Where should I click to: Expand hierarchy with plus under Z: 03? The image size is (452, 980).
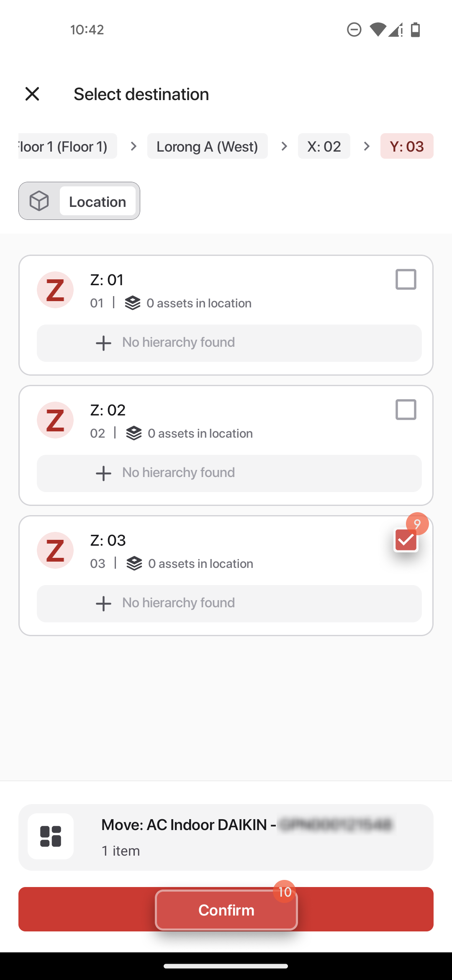[103, 603]
